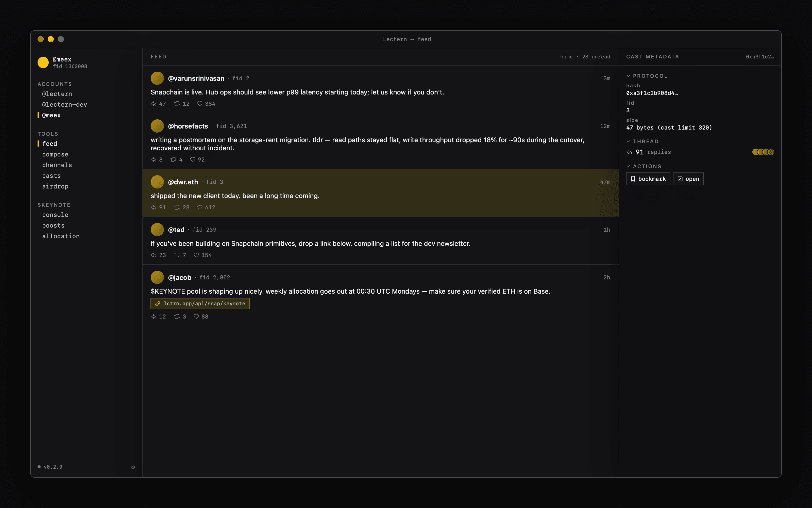Click recast icon on @varunsrinivasan cast
Viewport: 812px width, 508px height.
pos(177,103)
